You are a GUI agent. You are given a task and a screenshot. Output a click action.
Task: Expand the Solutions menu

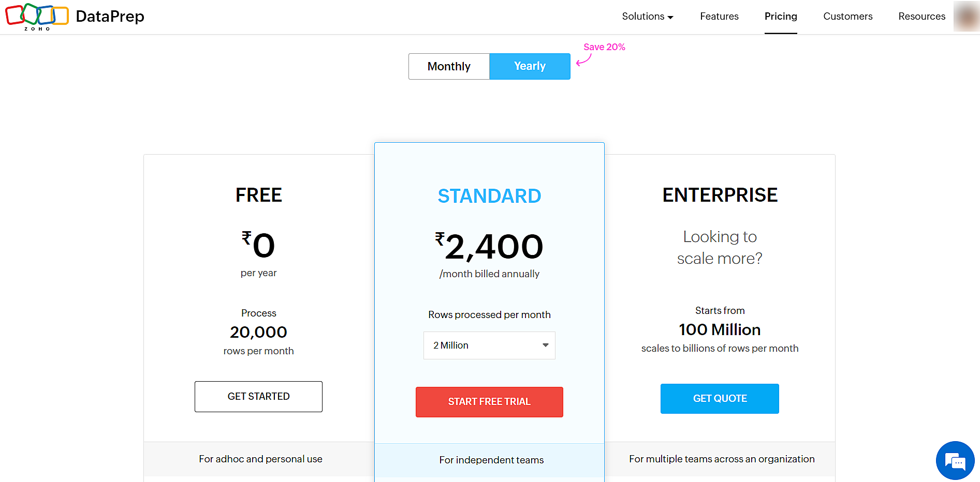click(x=648, y=17)
